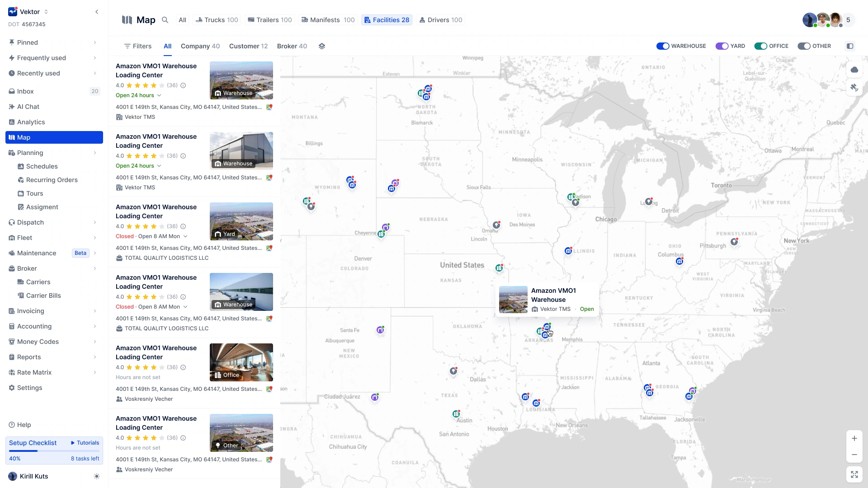Toggle the side panel layout icon
868x488 pixels.
pyautogui.click(x=850, y=46)
